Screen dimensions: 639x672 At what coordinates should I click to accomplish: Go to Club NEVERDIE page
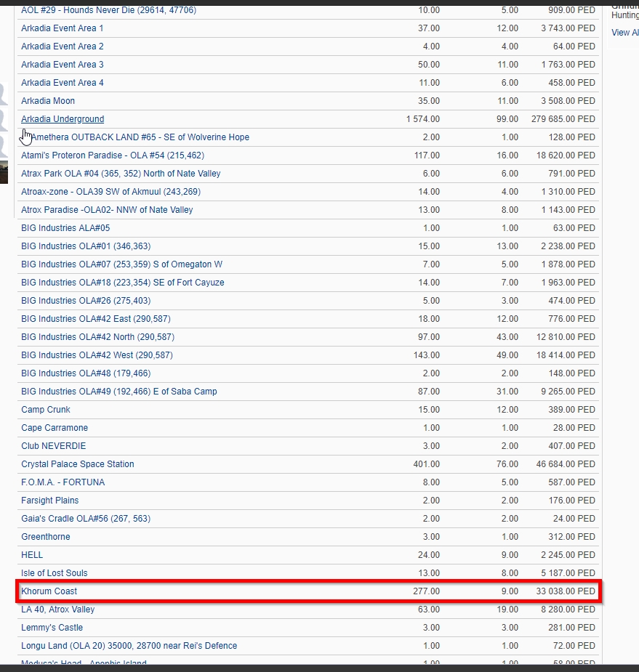coord(53,446)
